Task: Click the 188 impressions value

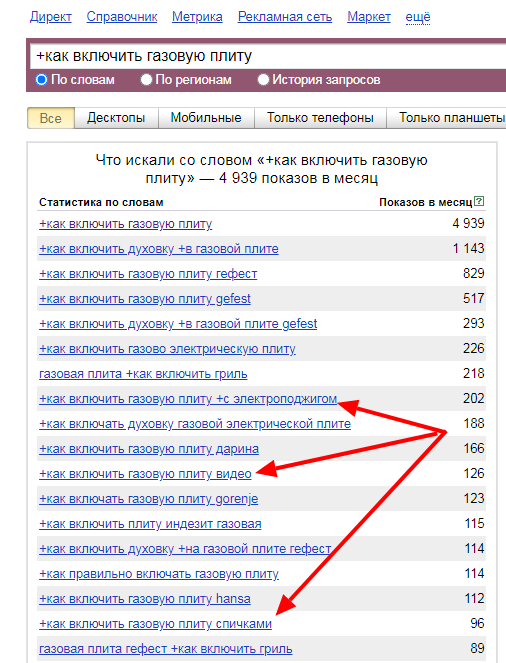Action: [474, 423]
